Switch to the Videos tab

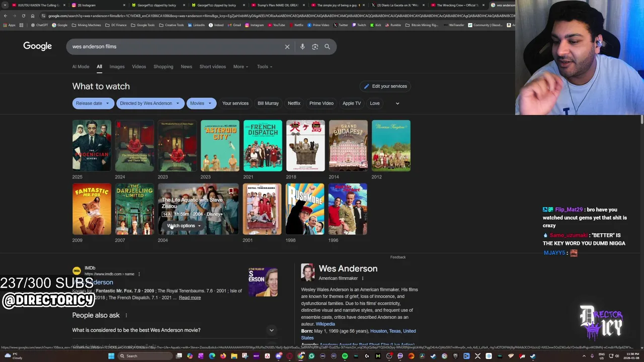click(x=139, y=67)
